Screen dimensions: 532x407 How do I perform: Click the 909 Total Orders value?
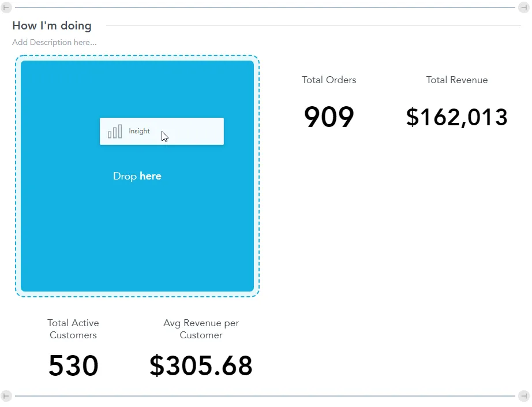(x=329, y=117)
